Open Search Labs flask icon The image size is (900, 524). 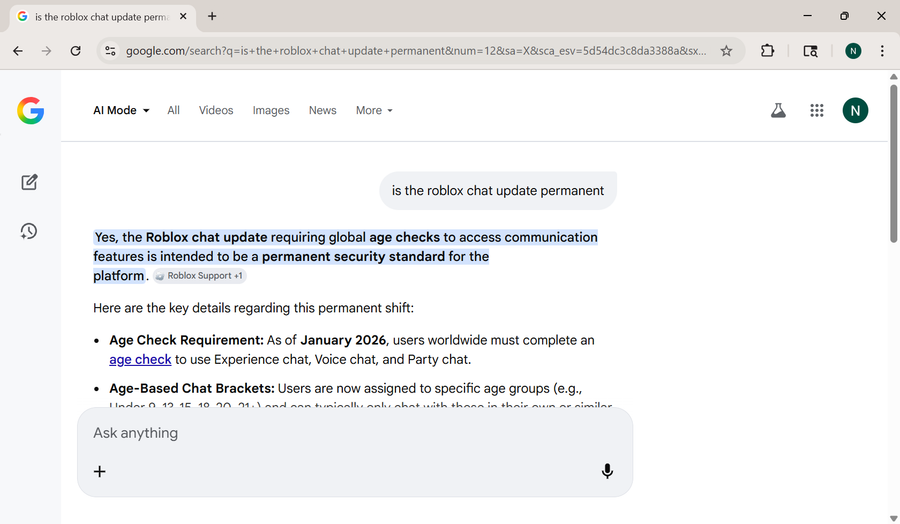778,111
